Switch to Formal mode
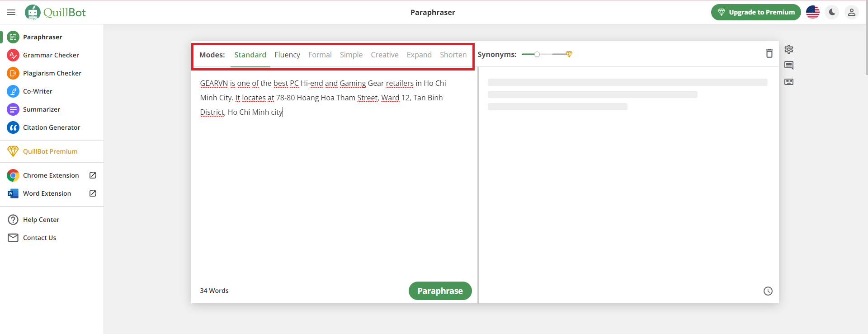The height and width of the screenshot is (334, 868). 320,55
